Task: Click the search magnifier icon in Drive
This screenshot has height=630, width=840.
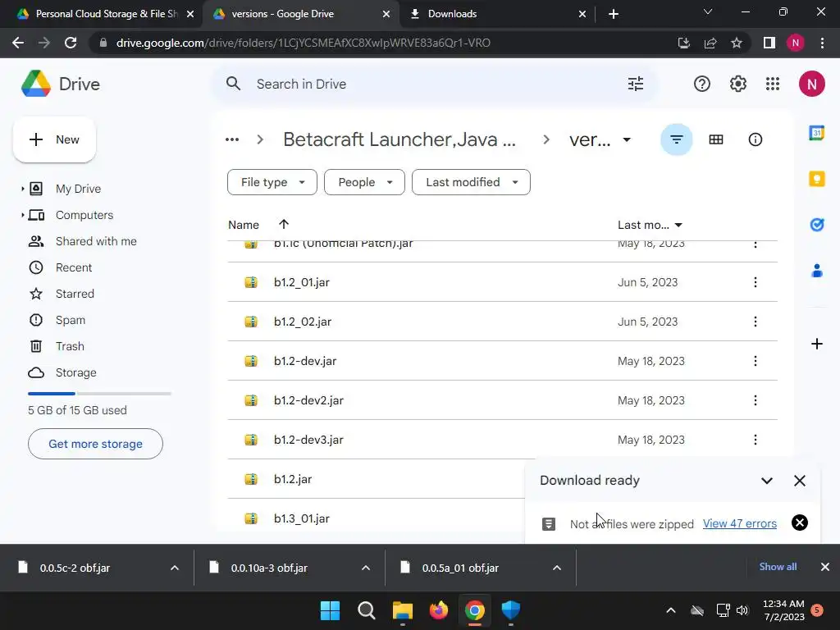Action: coord(233,84)
